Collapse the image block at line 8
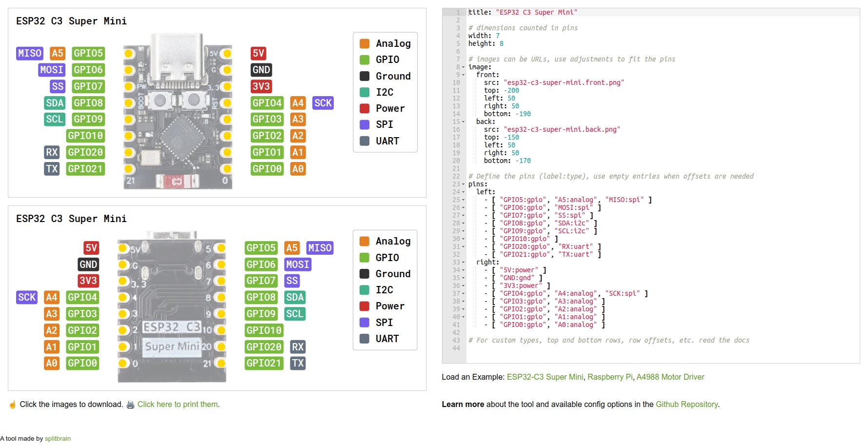This screenshot has width=868, height=448. coord(463,67)
